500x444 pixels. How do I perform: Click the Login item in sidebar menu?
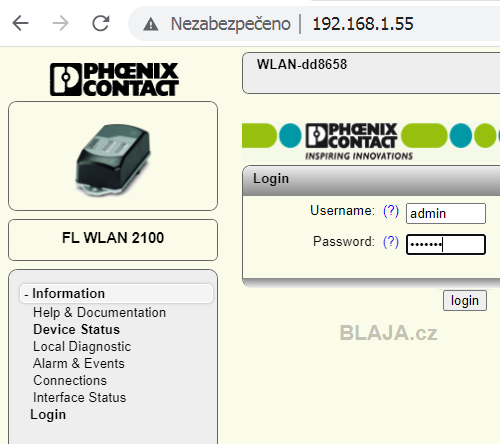click(48, 415)
